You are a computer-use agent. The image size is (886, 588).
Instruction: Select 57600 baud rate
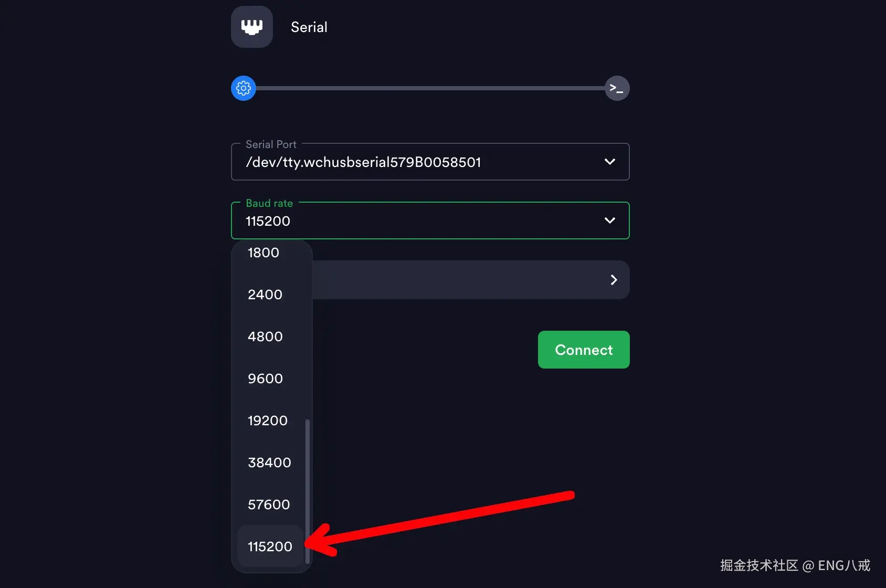(269, 505)
